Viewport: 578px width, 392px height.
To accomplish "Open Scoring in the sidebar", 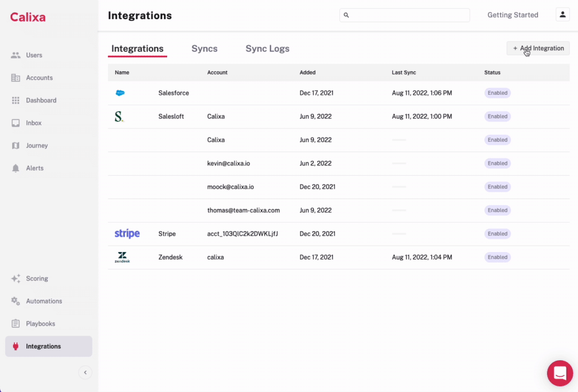I will [x=49, y=279].
